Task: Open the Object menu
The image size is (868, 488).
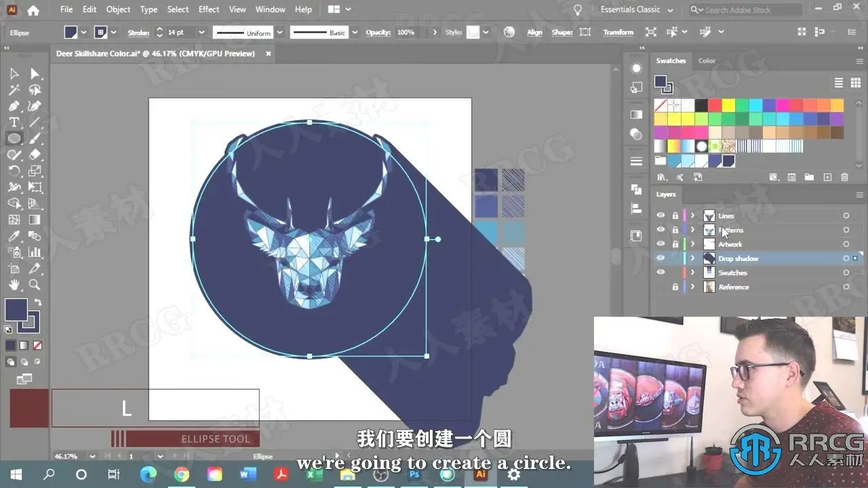Action: [118, 9]
